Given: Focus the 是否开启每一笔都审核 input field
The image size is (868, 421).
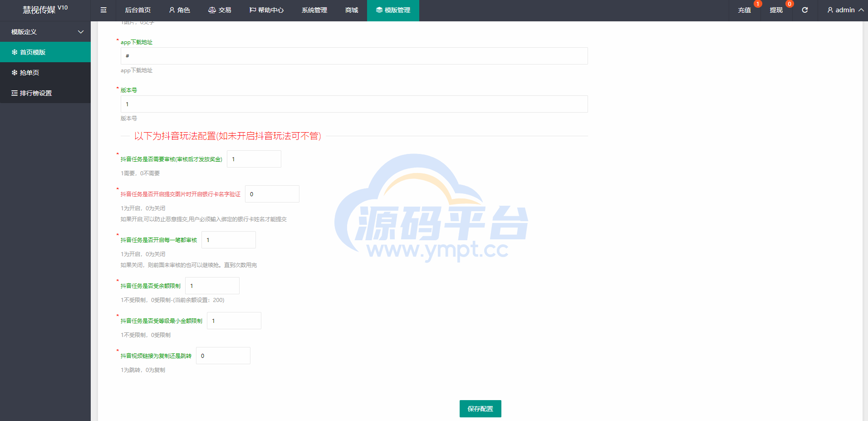Looking at the screenshot, I should point(229,240).
